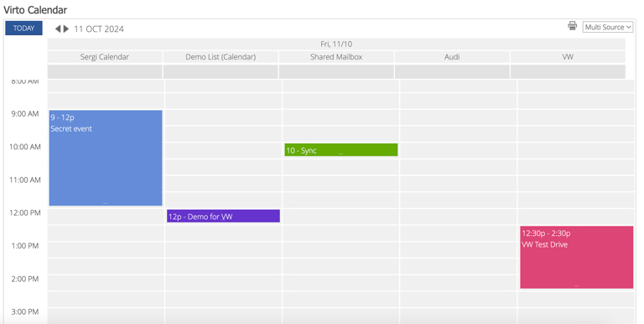Image resolution: width=644 pixels, height=324 pixels.
Task: Click the TODAY button
Action: tap(23, 29)
